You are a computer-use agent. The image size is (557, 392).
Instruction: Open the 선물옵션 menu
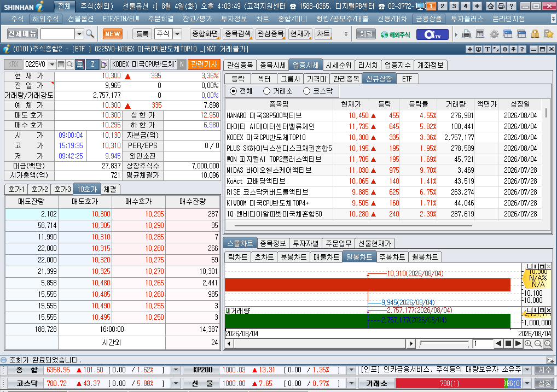click(x=80, y=19)
